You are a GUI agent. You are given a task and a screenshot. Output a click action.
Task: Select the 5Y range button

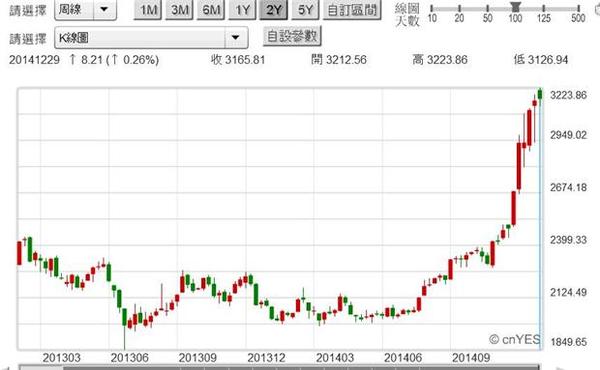[x=305, y=10]
